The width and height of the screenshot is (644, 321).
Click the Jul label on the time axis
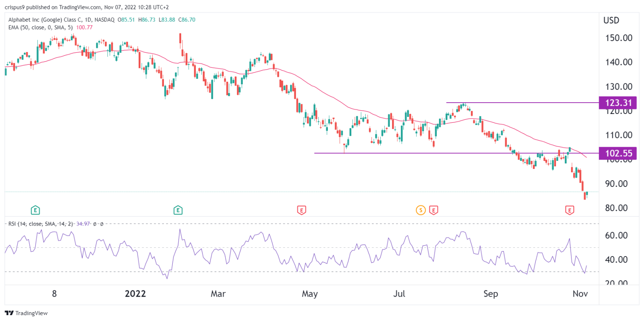[400, 294]
